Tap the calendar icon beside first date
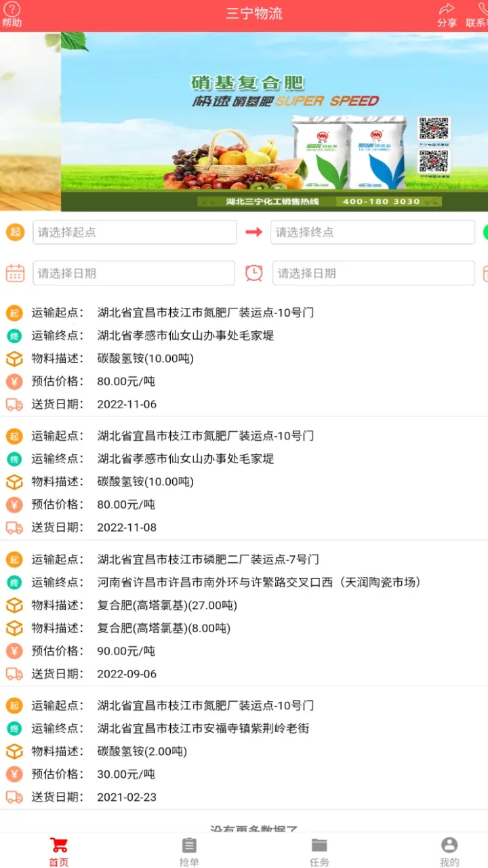 pos(15,273)
